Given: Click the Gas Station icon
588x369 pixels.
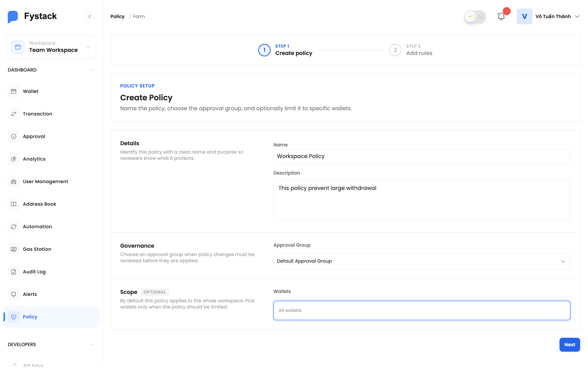Looking at the screenshot, I should click(14, 249).
